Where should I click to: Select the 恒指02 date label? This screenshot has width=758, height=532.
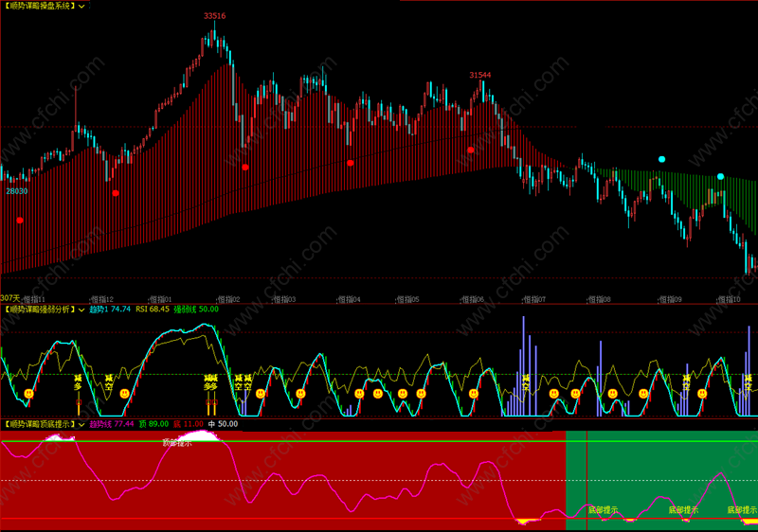tap(228, 299)
